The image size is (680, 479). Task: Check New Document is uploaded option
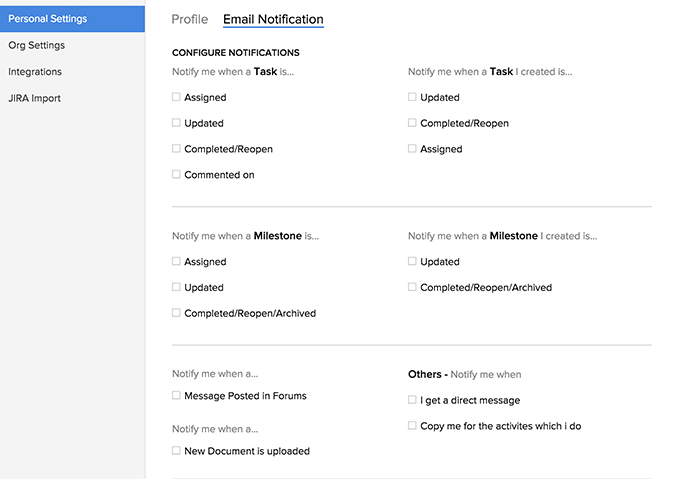click(x=176, y=451)
